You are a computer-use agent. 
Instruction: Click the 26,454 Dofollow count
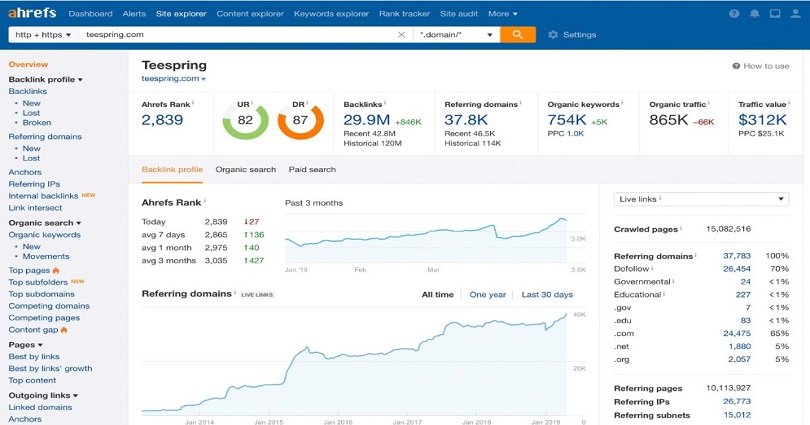point(737,269)
